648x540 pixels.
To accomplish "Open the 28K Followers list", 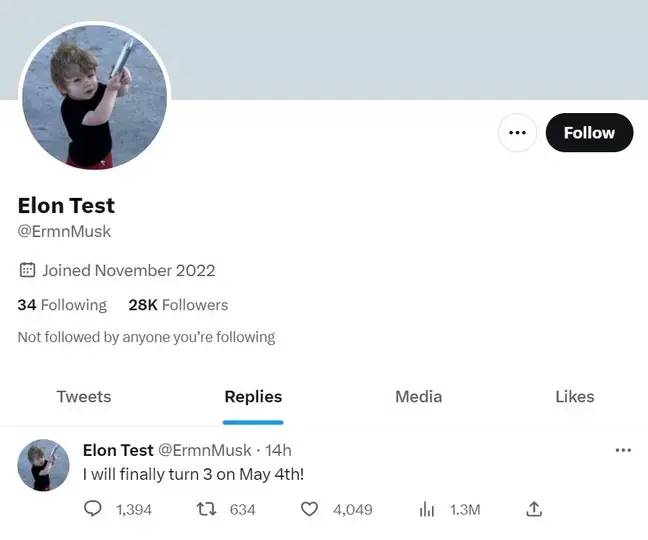I will click(178, 305).
